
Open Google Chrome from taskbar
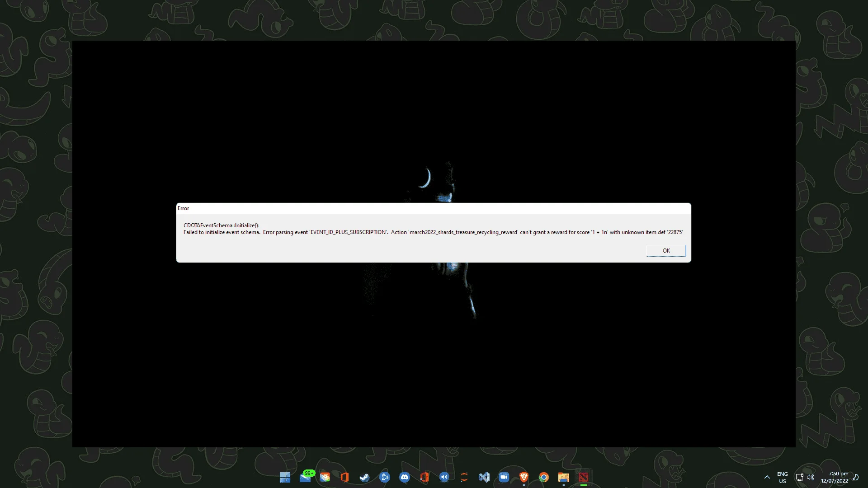[x=543, y=477]
